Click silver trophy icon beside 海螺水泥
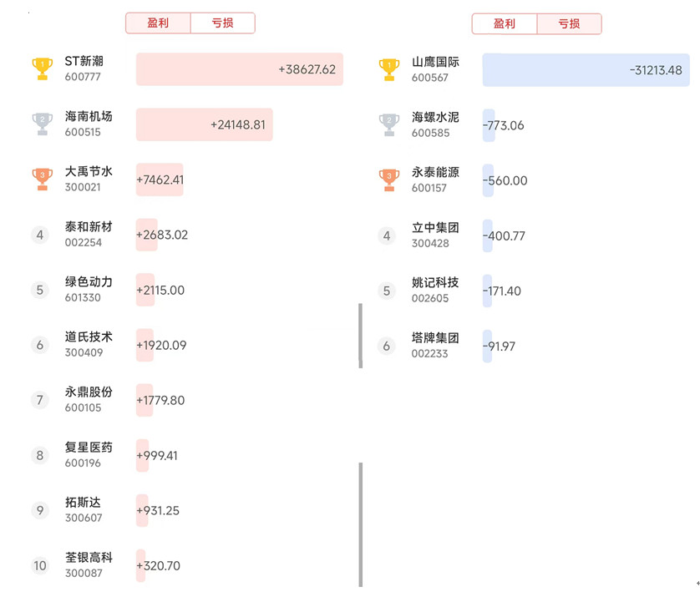Screen dimensions: 700x602 click(388, 124)
